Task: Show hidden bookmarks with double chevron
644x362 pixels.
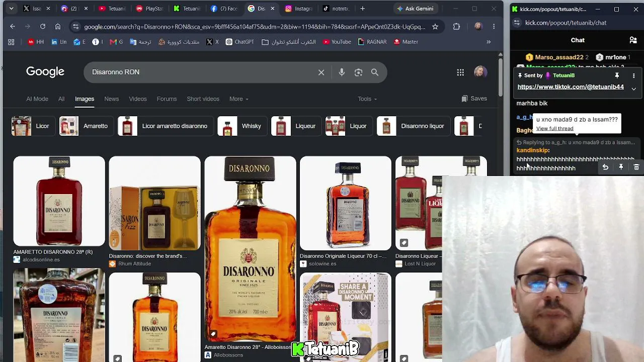Action: click(x=489, y=42)
